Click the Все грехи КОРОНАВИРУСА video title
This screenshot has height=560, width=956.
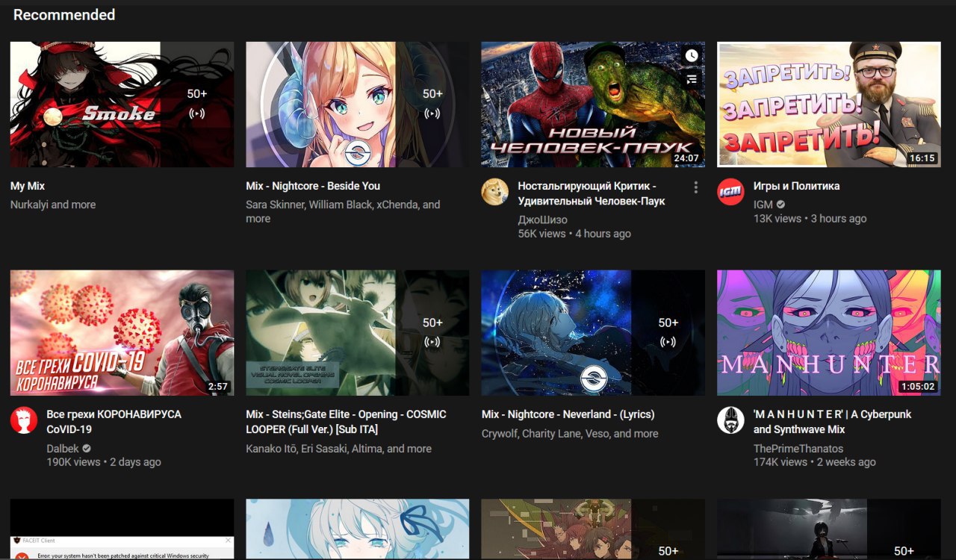coord(114,422)
